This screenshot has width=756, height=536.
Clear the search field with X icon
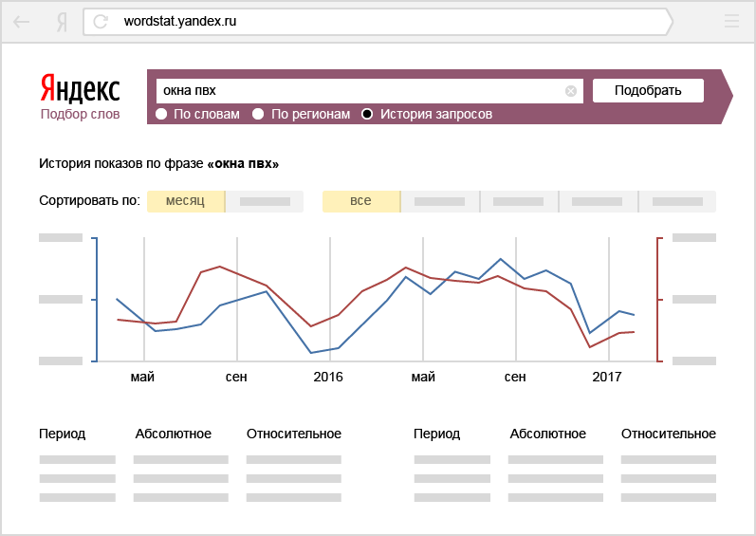pos(571,91)
